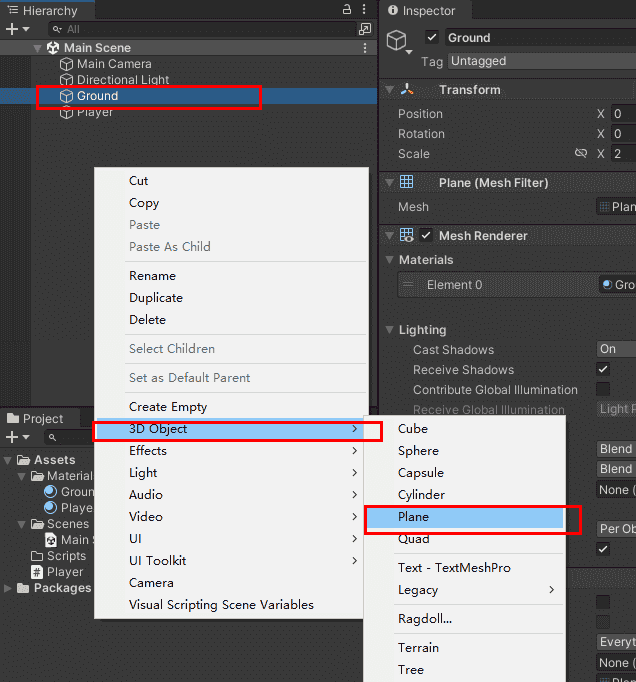Click the Main Scene Unity icon in Hierarchy

click(53, 48)
